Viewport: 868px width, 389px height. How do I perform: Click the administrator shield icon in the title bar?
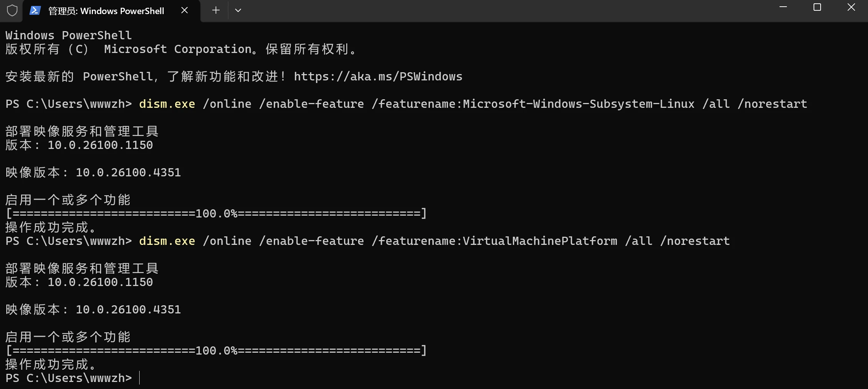click(x=12, y=10)
